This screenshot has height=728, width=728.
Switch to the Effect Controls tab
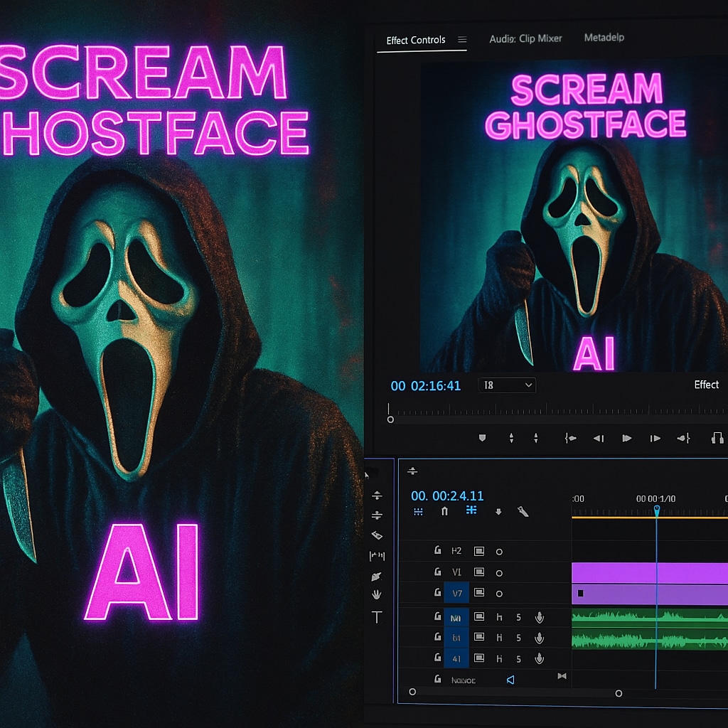coord(415,40)
